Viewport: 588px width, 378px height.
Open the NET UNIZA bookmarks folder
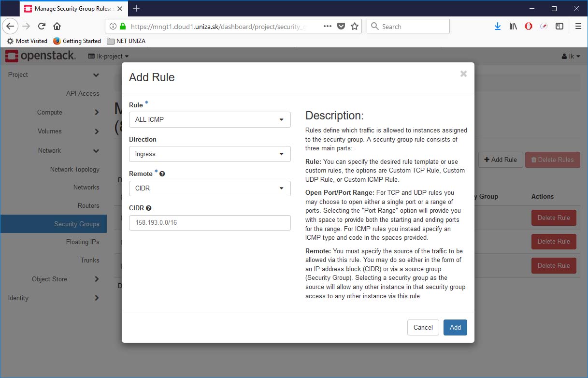pyautogui.click(x=126, y=41)
